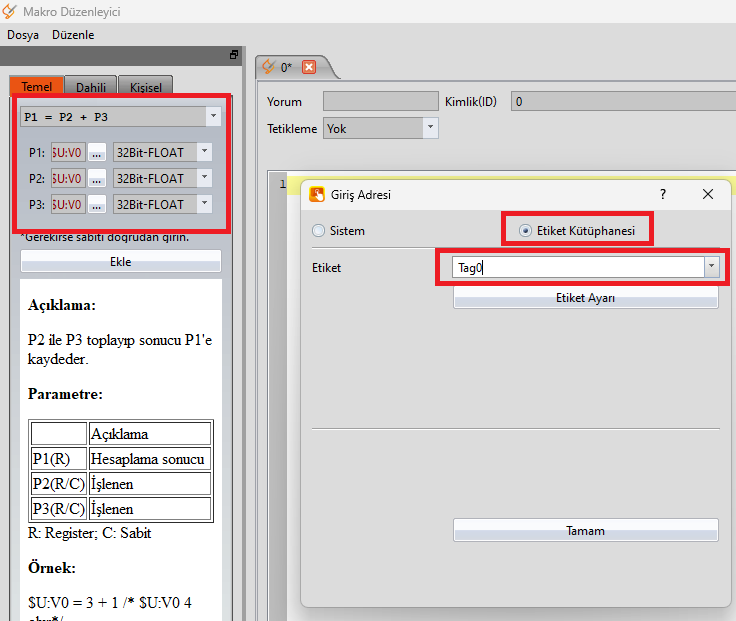
Task: Click the Ekle button
Action: click(120, 262)
